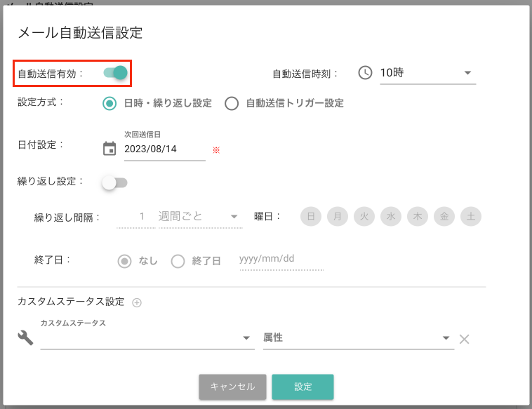Remove custom status row with X icon

click(464, 339)
